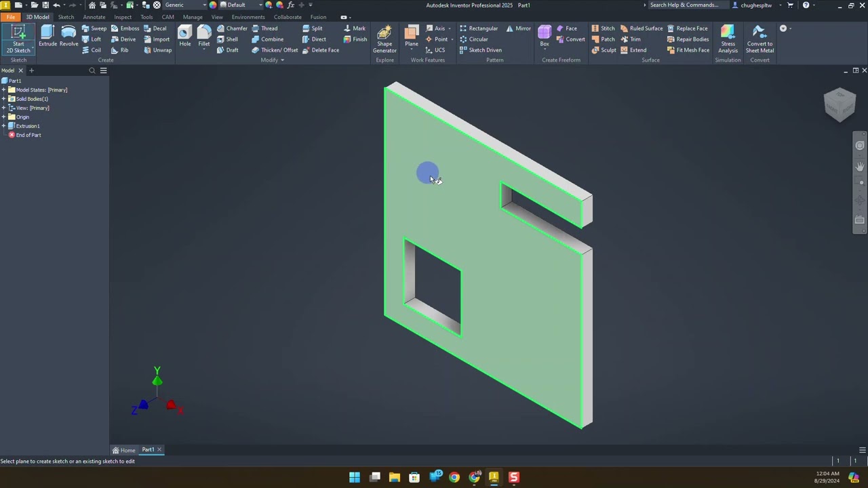Image resolution: width=868 pixels, height=488 pixels.
Task: Start a new 2D Sketch
Action: click(18, 39)
